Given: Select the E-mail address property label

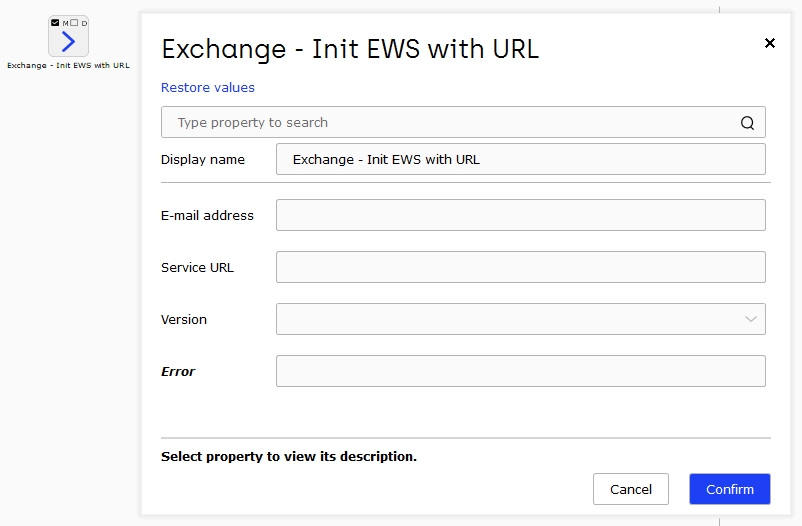Looking at the screenshot, I should (207, 215).
